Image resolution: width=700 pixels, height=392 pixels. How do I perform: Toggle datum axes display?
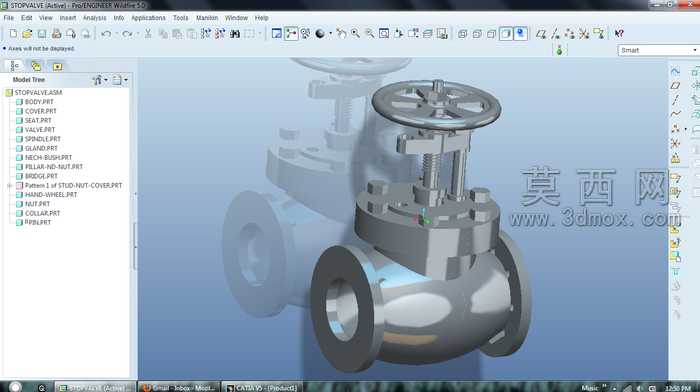555,33
